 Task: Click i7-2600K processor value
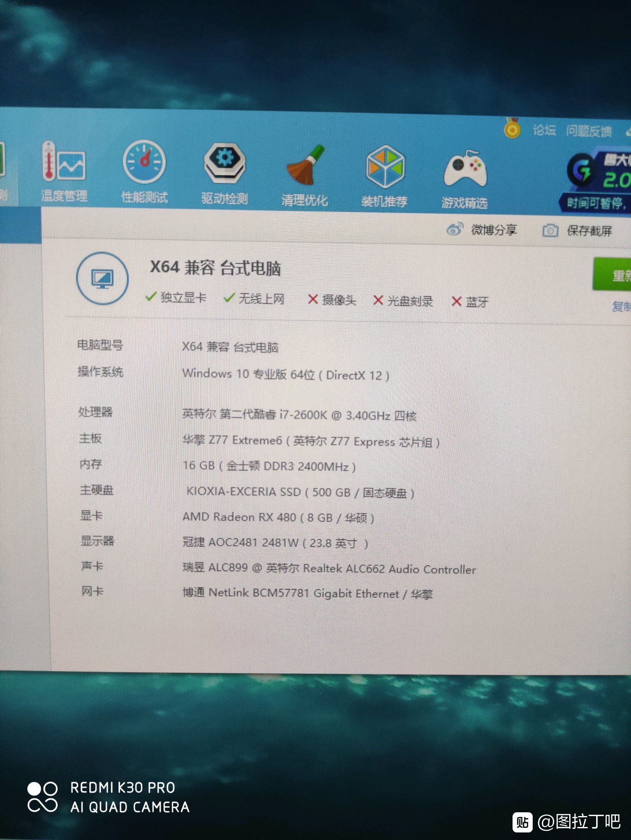click(299, 415)
